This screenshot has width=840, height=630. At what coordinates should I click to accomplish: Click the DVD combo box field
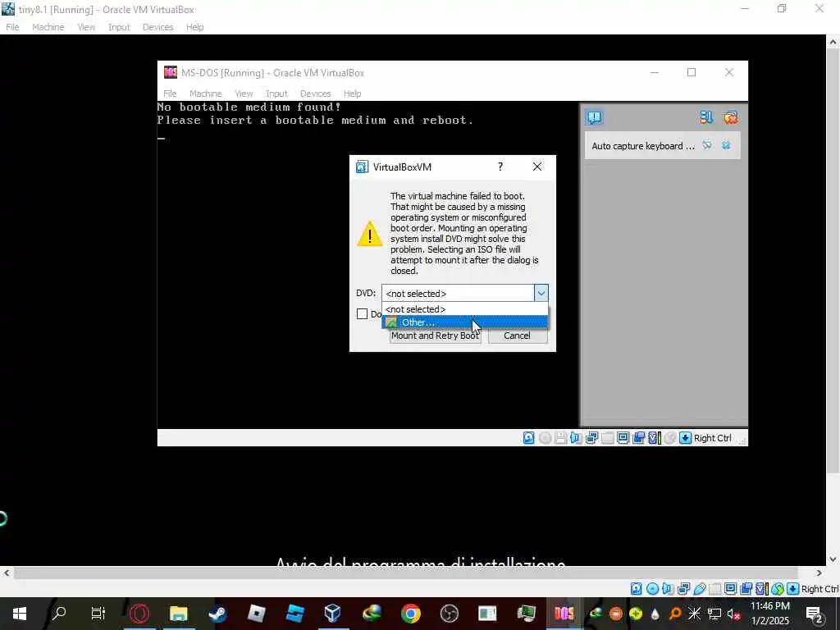tap(464, 293)
